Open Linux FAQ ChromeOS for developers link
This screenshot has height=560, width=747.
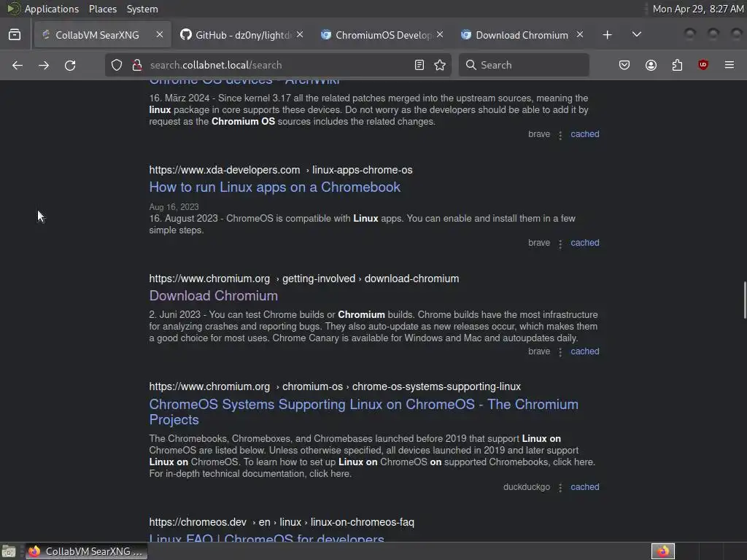267,538
